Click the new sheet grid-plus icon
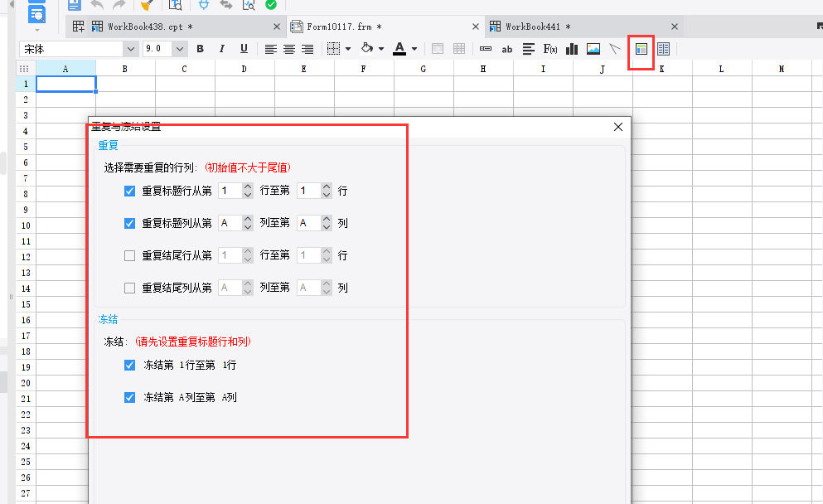This screenshot has height=504, width=823. (x=78, y=27)
